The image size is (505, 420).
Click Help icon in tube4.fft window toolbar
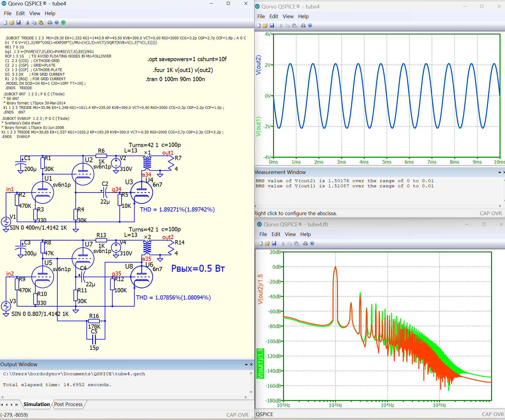click(312, 243)
